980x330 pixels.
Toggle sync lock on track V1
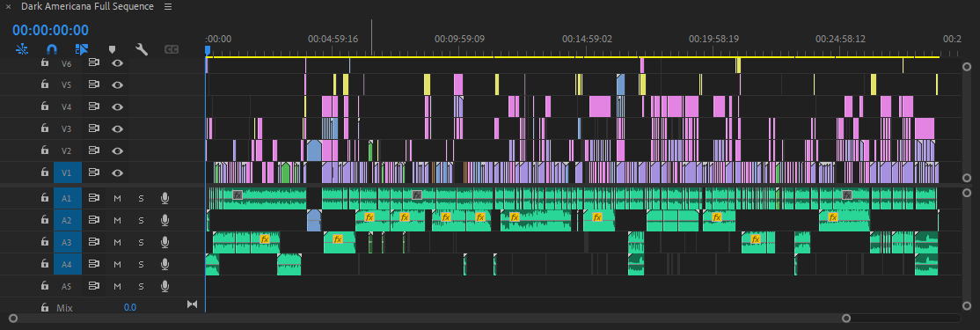click(x=94, y=172)
